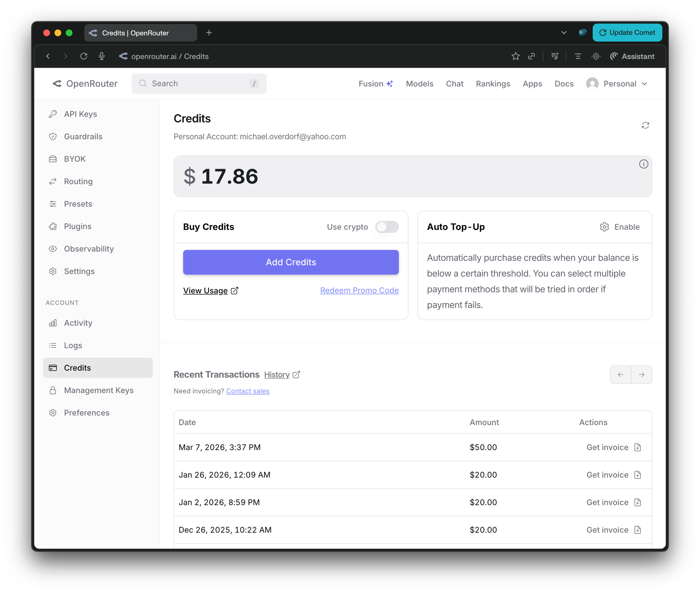Open new browser tab with plus icon
This screenshot has height=593, width=700.
point(209,33)
